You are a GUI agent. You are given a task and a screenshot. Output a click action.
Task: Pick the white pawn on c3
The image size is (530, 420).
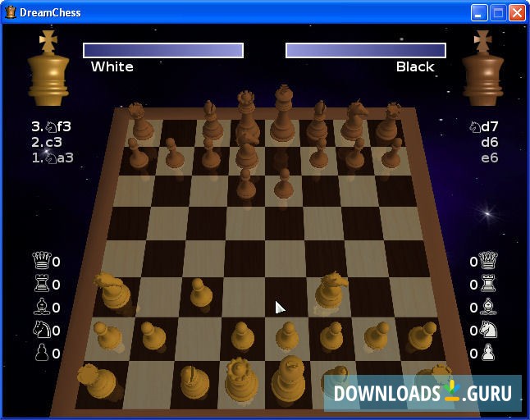[201, 293]
